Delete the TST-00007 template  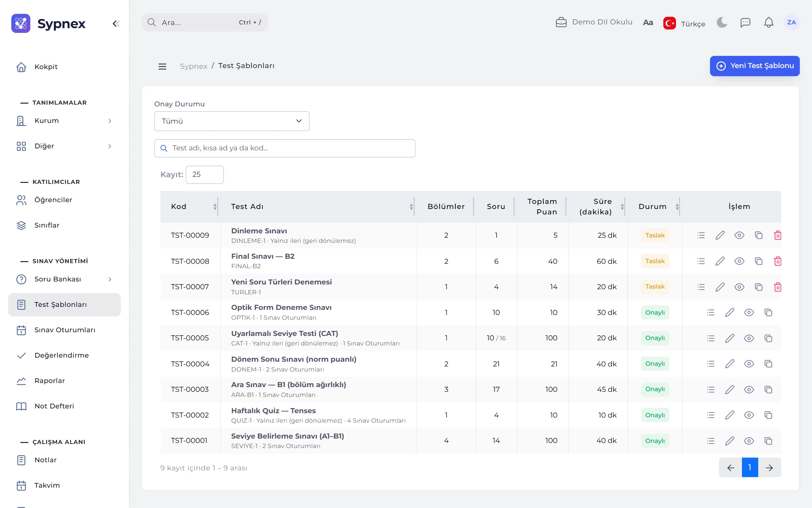777,287
